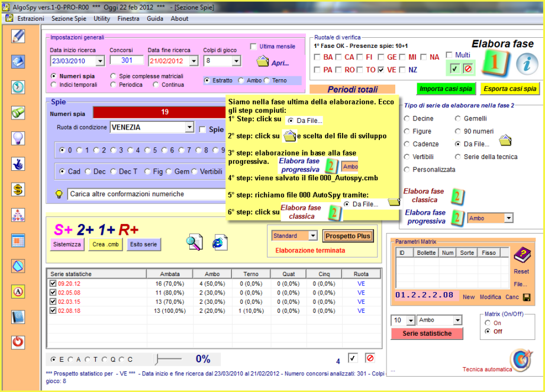Click the folder icon beside Apri...
Screen dimensions: 545x392
(x=262, y=61)
